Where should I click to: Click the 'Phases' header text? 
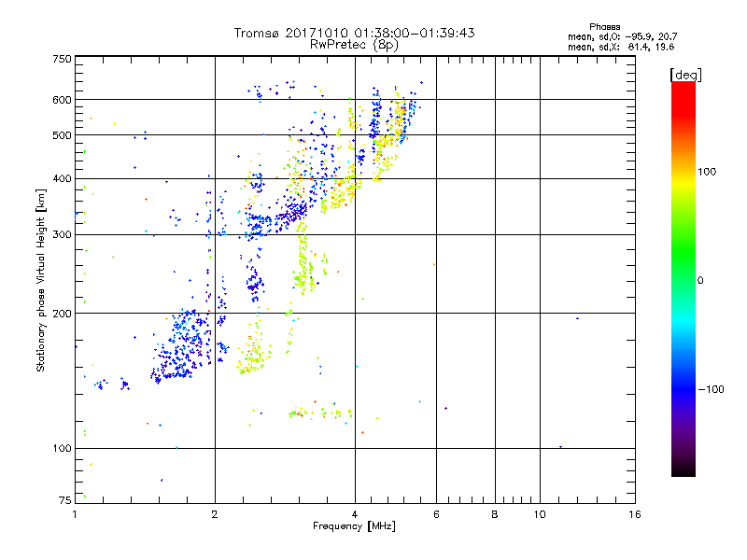tap(604, 27)
